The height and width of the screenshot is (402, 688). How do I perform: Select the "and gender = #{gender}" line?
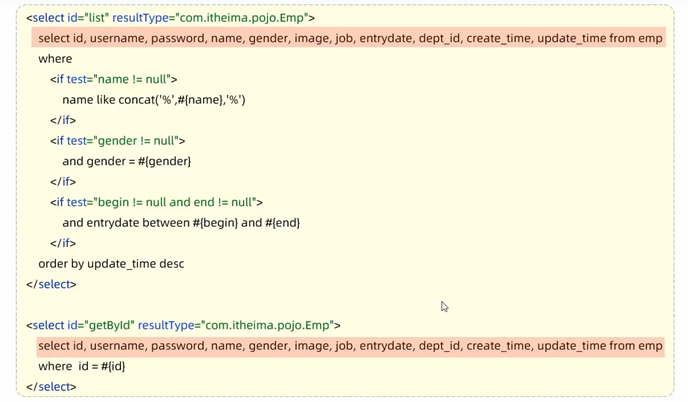click(x=126, y=161)
